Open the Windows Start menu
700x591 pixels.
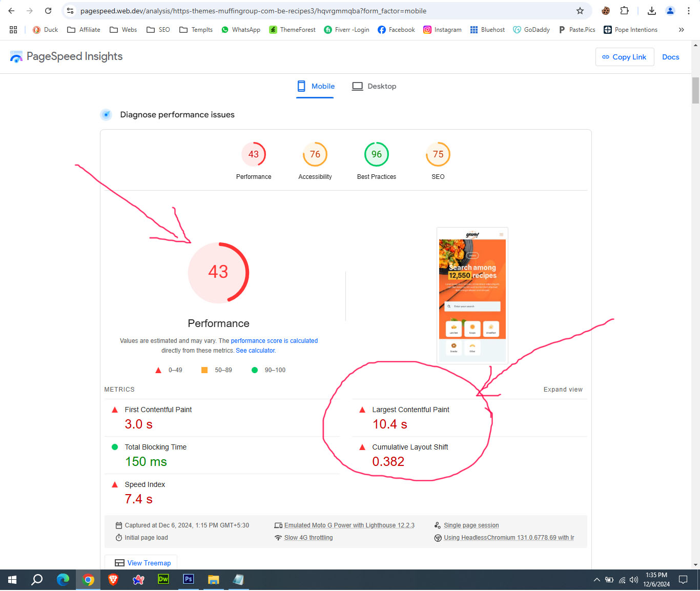(12, 580)
